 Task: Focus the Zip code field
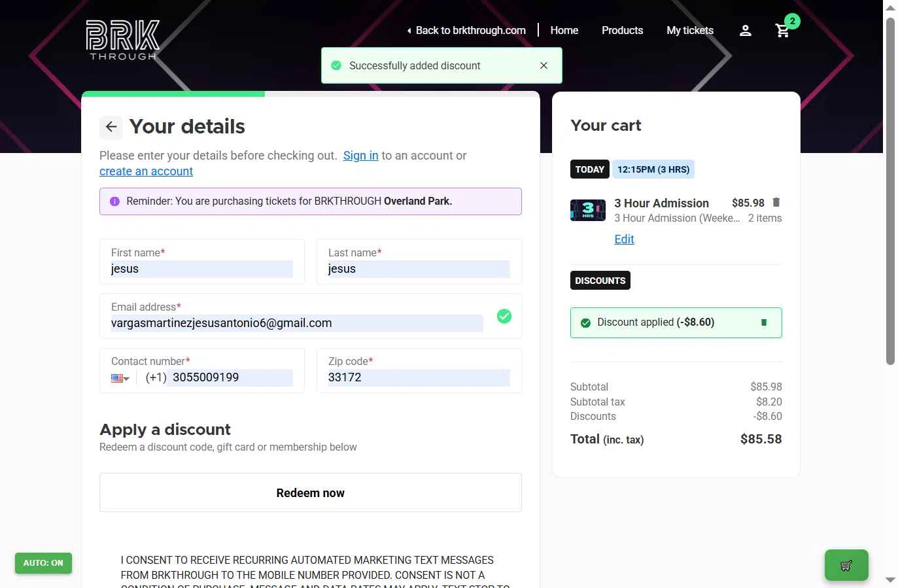tap(419, 370)
